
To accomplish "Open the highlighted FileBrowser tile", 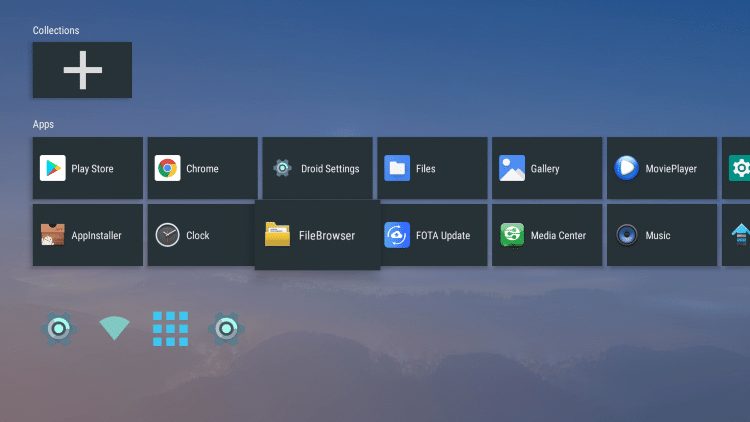I will 317,235.
